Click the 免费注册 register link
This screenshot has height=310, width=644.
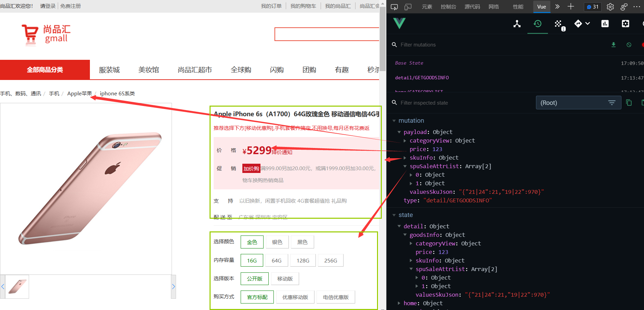tap(70, 6)
